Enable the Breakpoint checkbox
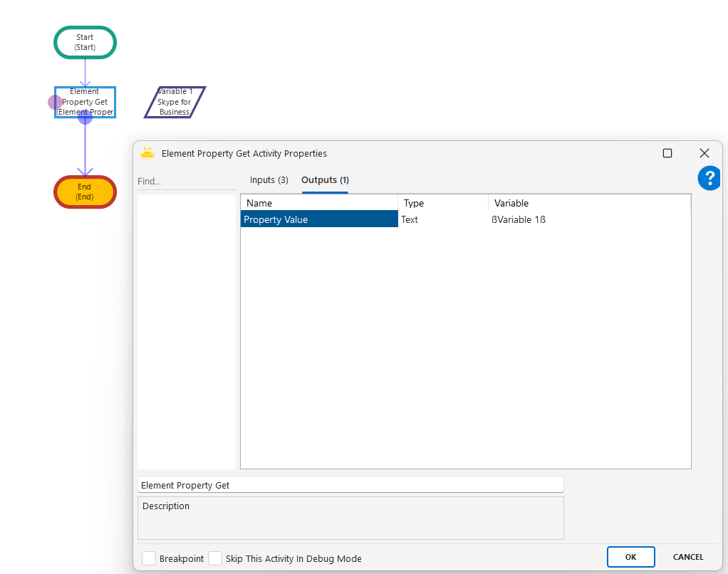 pyautogui.click(x=149, y=558)
